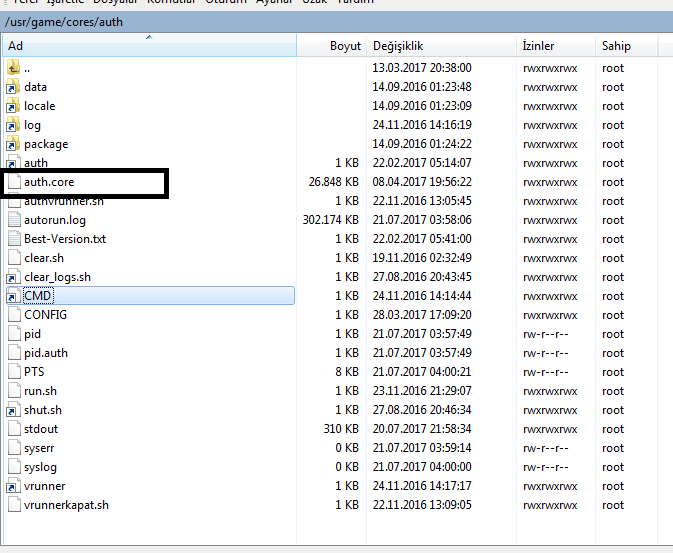The height and width of the screenshot is (553, 673).
Task: Click the rwxrwxrwx permissions of CONFIG
Action: (x=550, y=315)
